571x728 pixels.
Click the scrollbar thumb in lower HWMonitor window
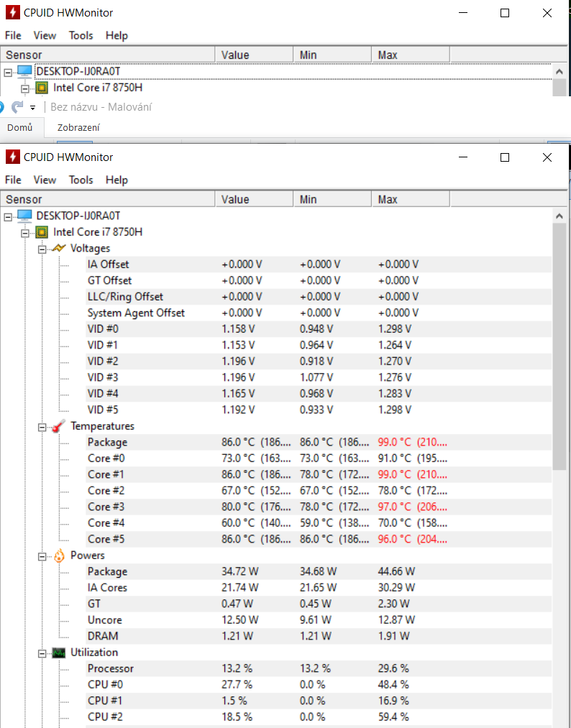click(x=559, y=346)
